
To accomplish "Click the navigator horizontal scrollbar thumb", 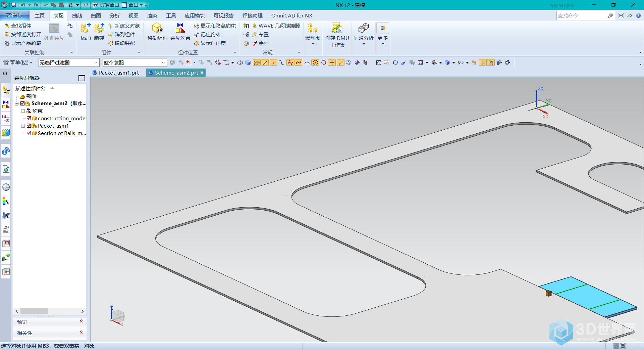I will (34, 311).
